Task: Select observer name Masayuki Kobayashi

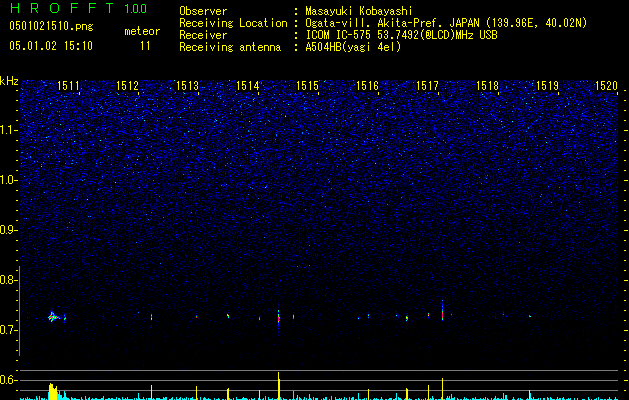Action: [359, 11]
